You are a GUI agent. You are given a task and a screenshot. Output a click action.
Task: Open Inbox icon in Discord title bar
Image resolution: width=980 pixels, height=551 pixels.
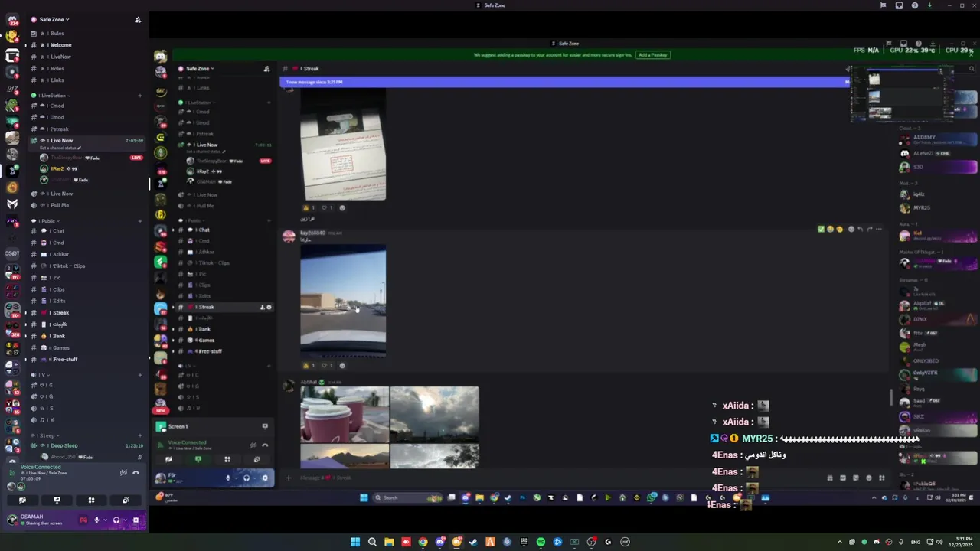(x=899, y=5)
